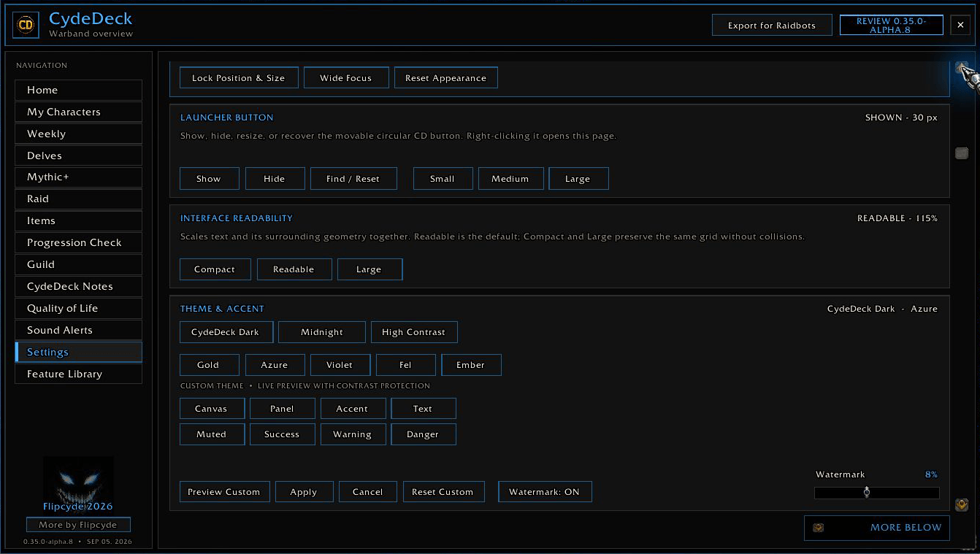
Task: Show the launcher button
Action: coord(209,179)
